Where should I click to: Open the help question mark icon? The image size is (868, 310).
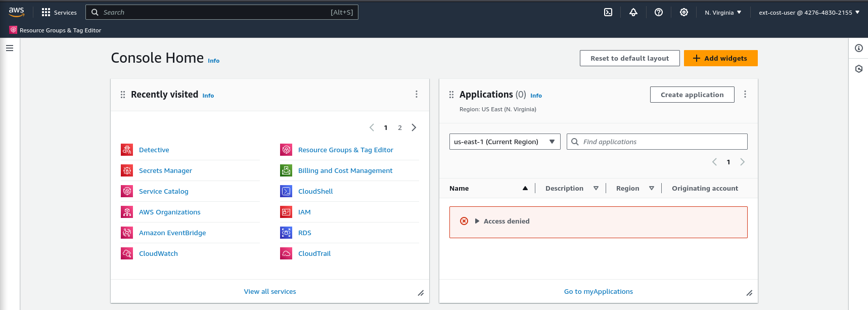coord(659,12)
